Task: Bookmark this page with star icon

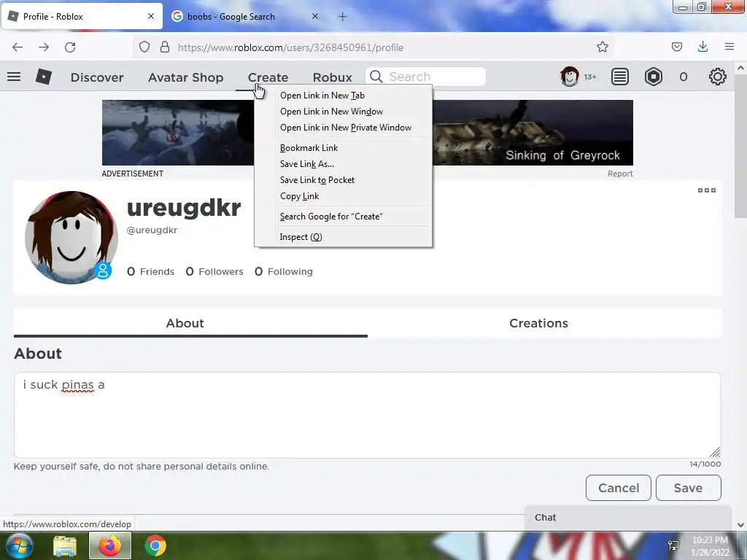Action: coord(602,47)
